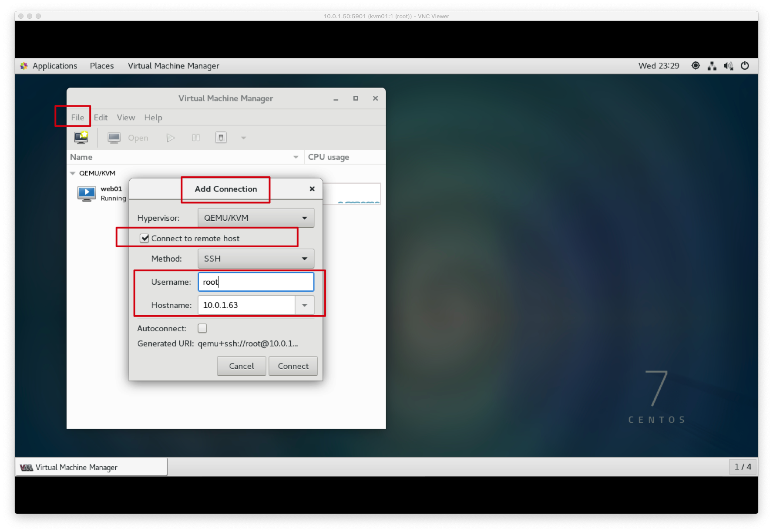The width and height of the screenshot is (773, 532).
Task: Toggle Connect to remote host checkbox
Action: [x=145, y=238]
